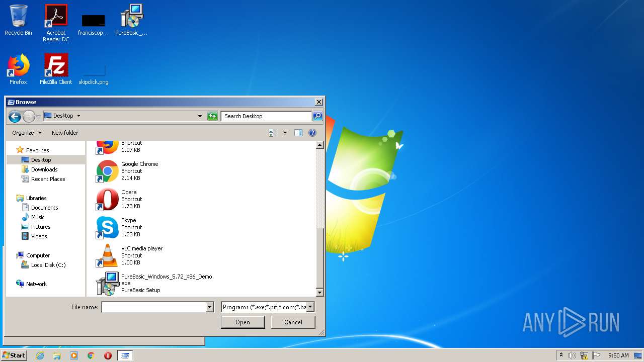Open the recent pages dropdown arrow

(x=38, y=117)
